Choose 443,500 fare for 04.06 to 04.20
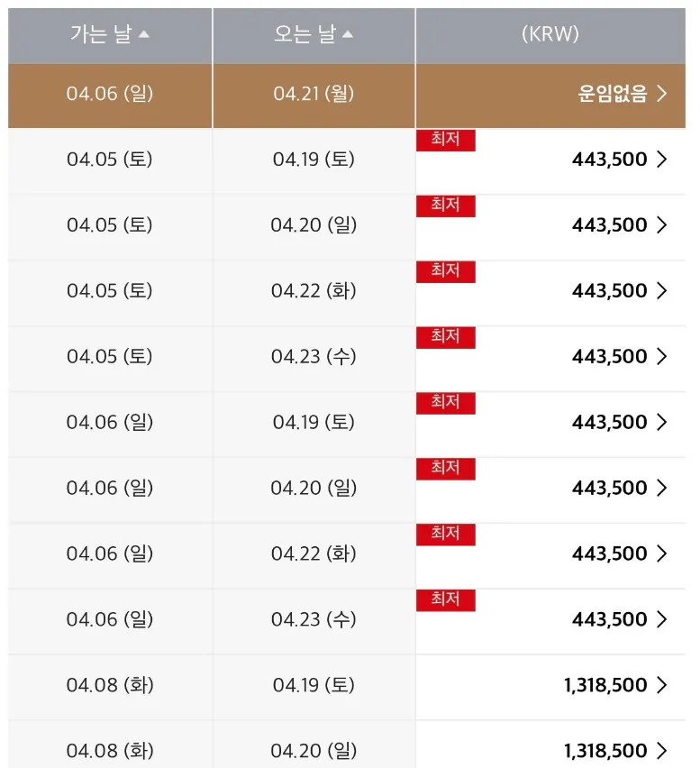Image resolution: width=700 pixels, height=768 pixels. [609, 488]
